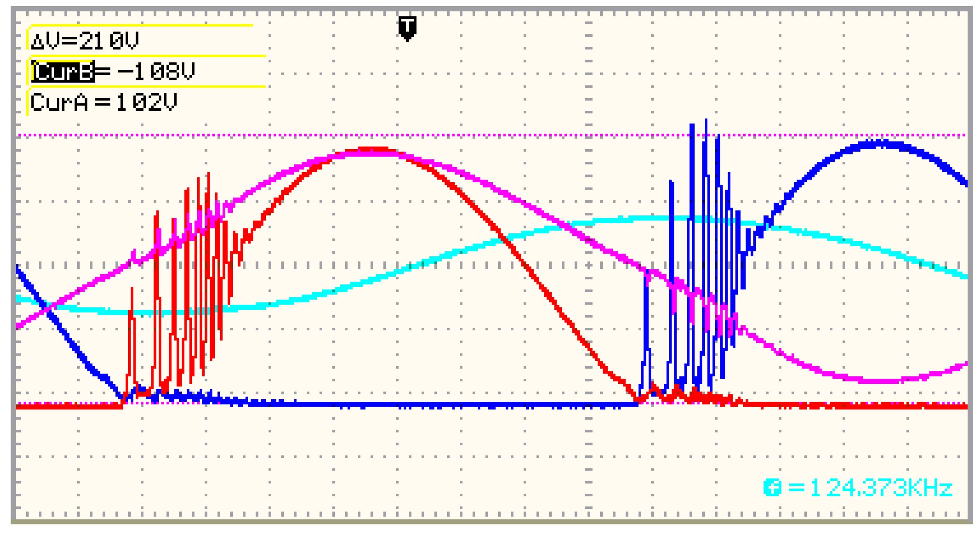The height and width of the screenshot is (535, 980).
Task: Select the upper magenta dotted cursor line
Action: tap(490, 135)
